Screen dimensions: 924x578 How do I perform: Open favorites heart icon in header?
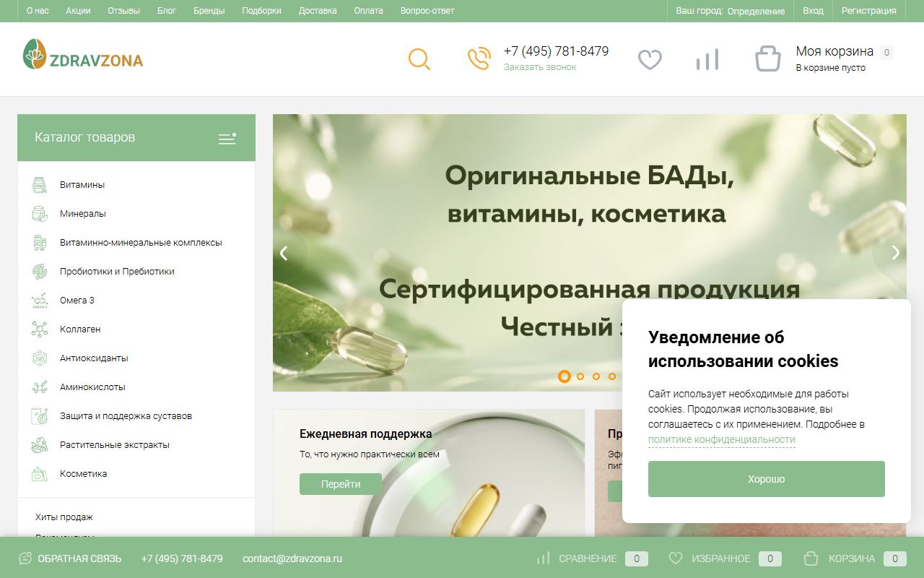click(650, 59)
